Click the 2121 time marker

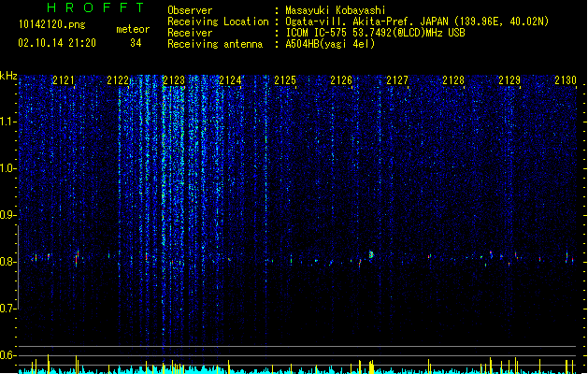click(x=64, y=80)
